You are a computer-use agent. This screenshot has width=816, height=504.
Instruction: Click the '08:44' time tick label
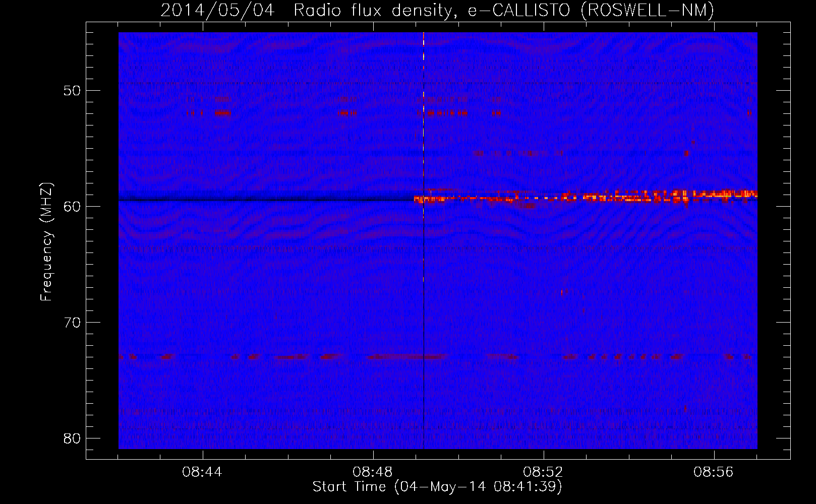click(203, 472)
